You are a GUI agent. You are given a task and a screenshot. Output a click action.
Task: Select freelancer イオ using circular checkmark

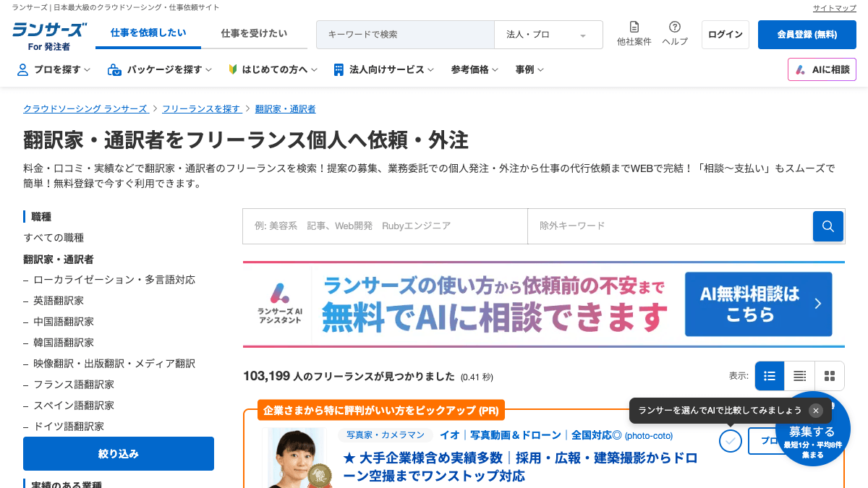[x=731, y=440]
